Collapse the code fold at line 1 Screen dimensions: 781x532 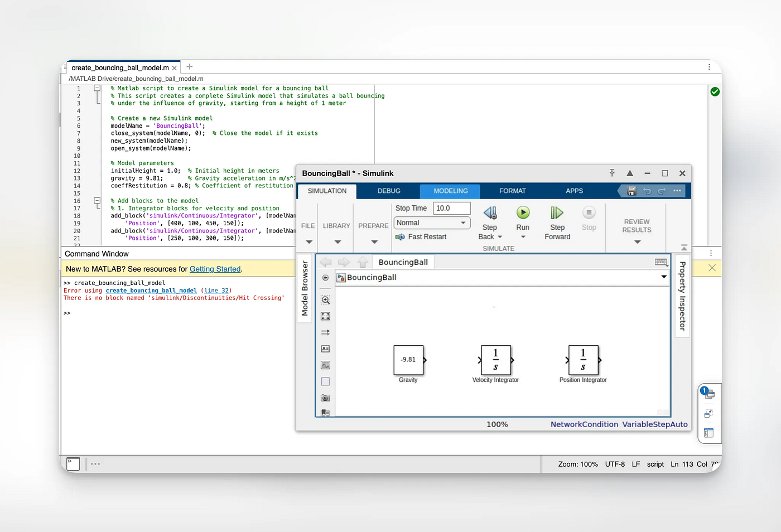(x=97, y=88)
